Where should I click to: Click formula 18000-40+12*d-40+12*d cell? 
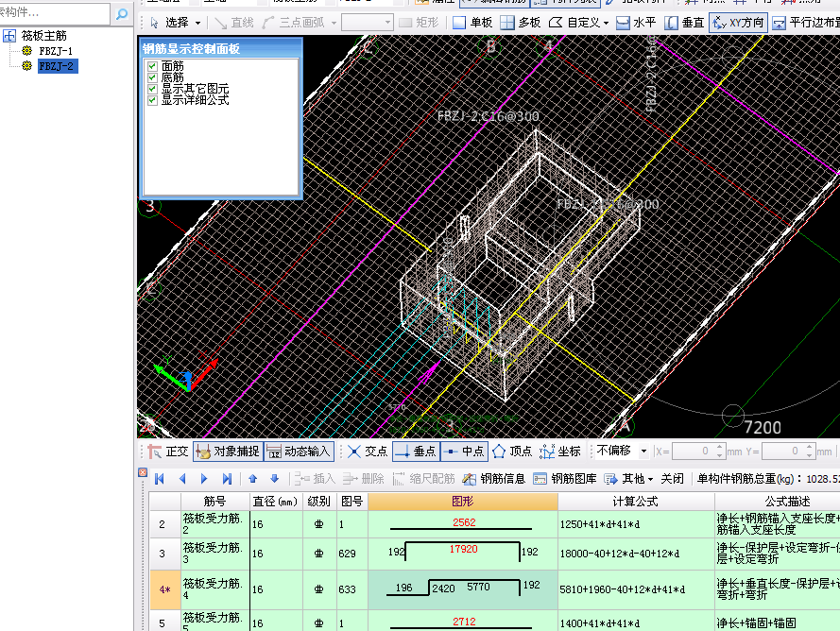pos(636,554)
